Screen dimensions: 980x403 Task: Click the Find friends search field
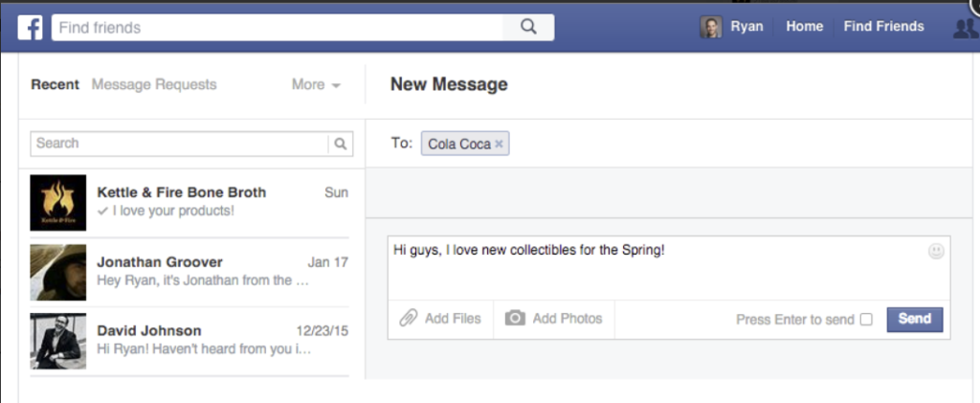(277, 28)
